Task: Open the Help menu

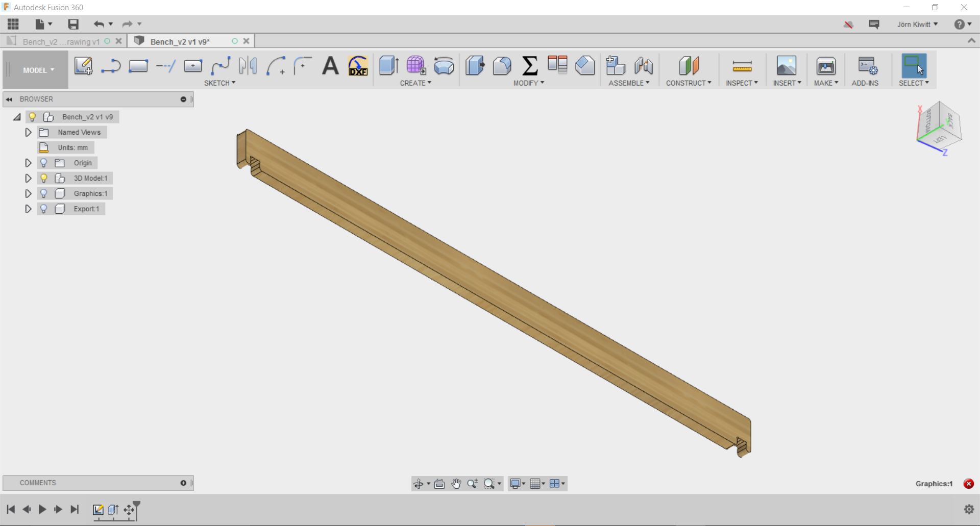Action: pos(962,24)
